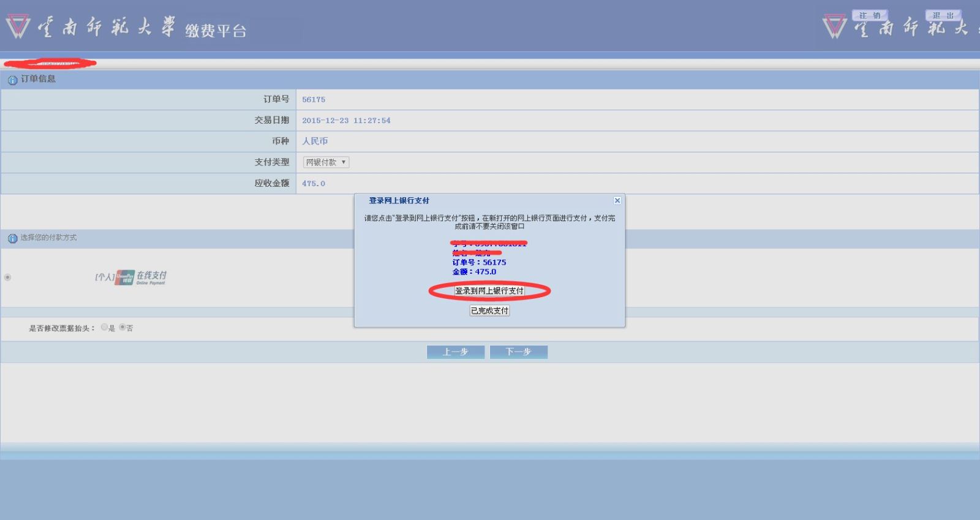Image resolution: width=980 pixels, height=520 pixels.
Task: Click the info icon beside 订单信息
Action: [12, 80]
